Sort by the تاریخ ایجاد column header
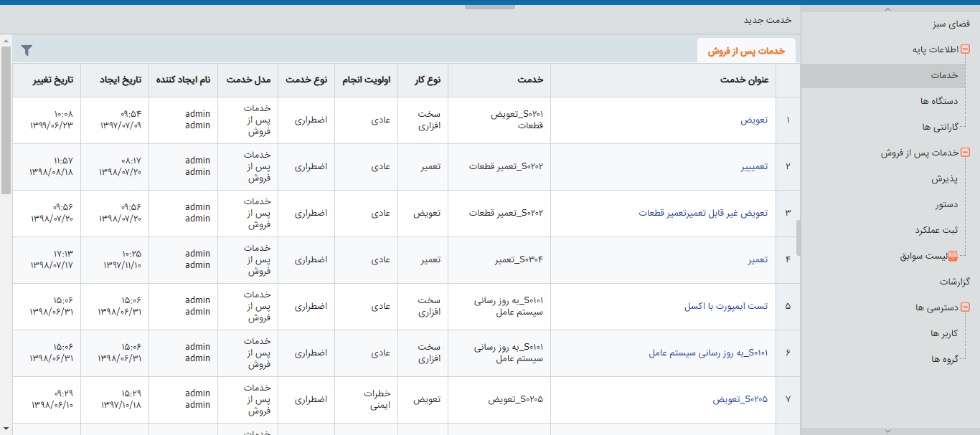 121,80
